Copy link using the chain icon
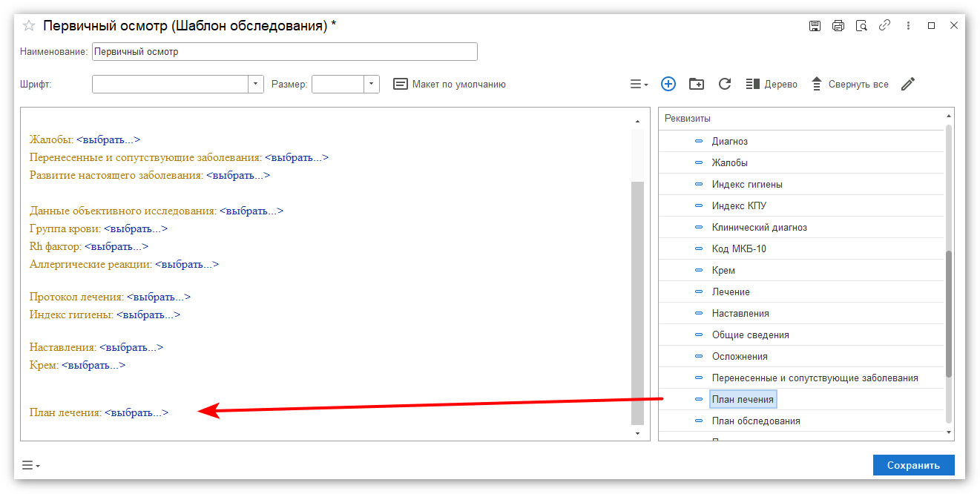Image resolution: width=980 pixels, height=494 pixels. tap(884, 25)
